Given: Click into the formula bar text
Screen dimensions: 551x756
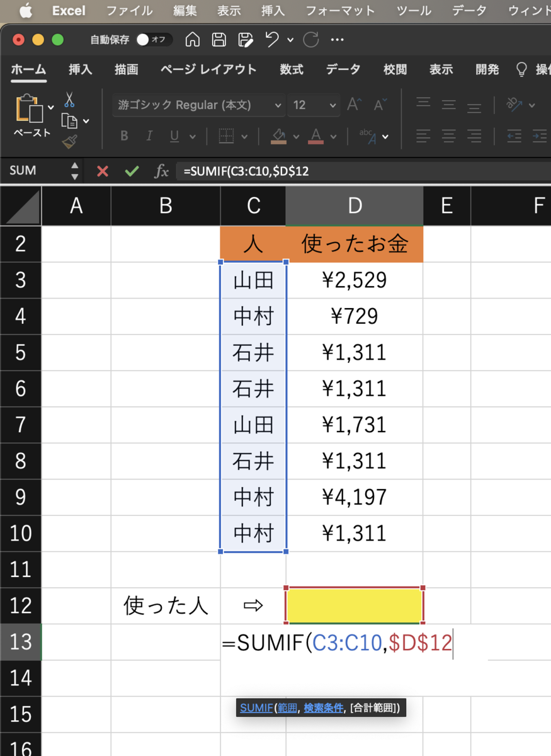Looking at the screenshot, I should point(364,171).
